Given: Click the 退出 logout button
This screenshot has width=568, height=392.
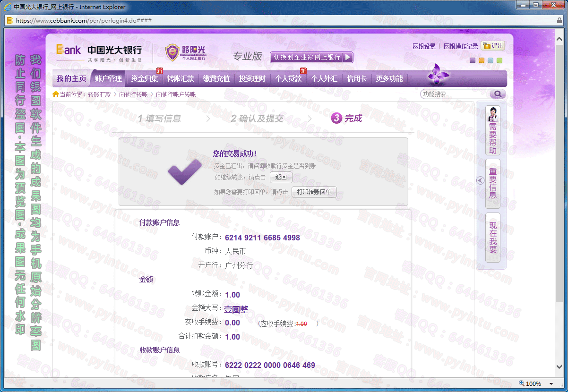Looking at the screenshot, I should (x=493, y=46).
